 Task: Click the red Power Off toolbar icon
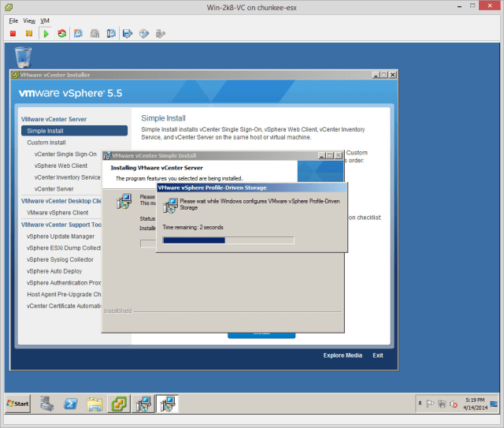point(13,33)
